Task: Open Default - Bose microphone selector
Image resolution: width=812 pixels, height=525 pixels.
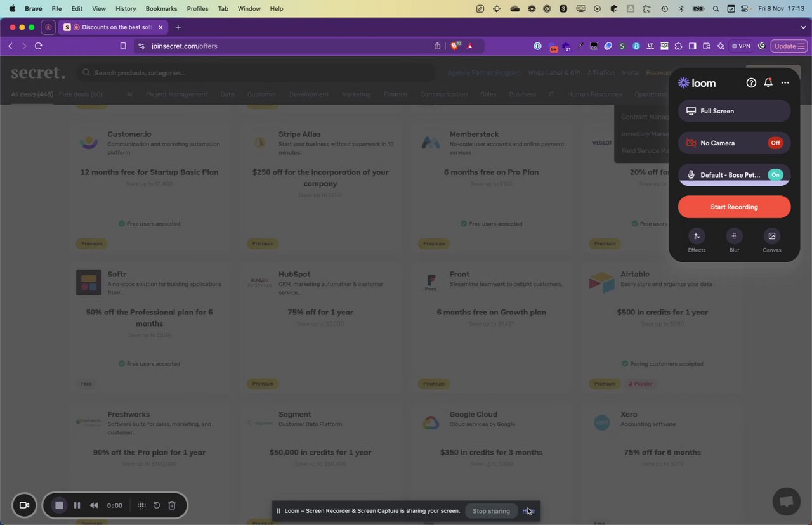Action: click(x=734, y=175)
